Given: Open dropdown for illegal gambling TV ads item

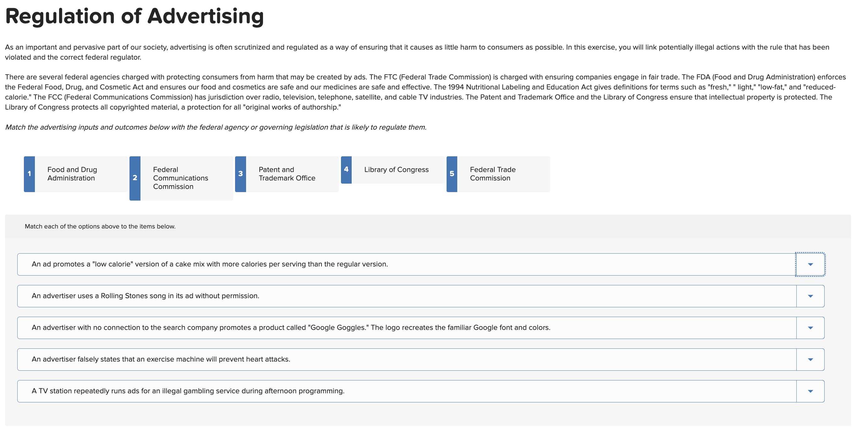Looking at the screenshot, I should click(x=810, y=391).
